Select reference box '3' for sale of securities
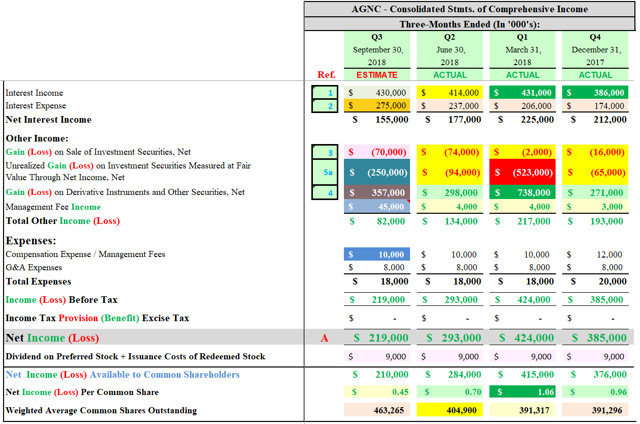 tap(325, 152)
